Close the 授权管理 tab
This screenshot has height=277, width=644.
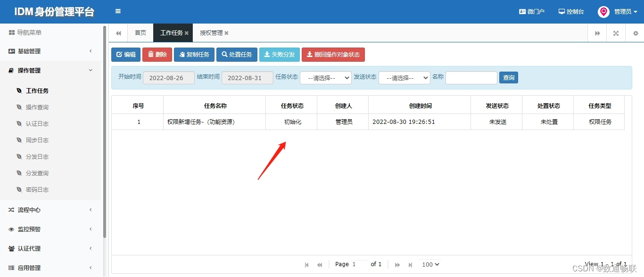pos(226,33)
